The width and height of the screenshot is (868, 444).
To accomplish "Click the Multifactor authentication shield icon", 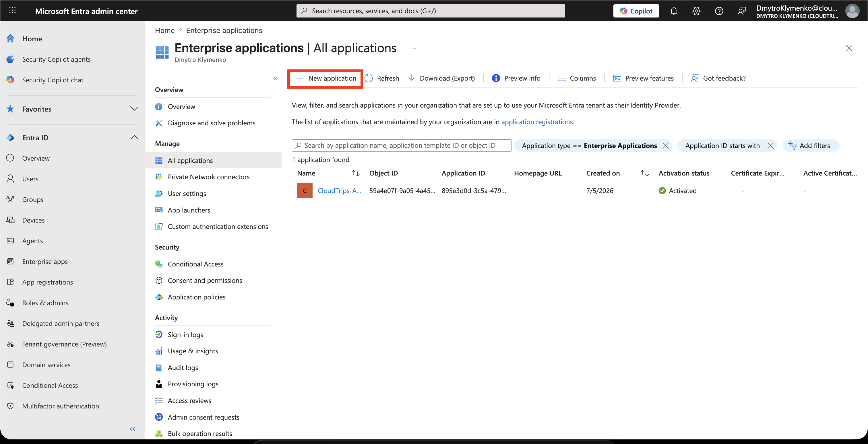I will tap(10, 406).
